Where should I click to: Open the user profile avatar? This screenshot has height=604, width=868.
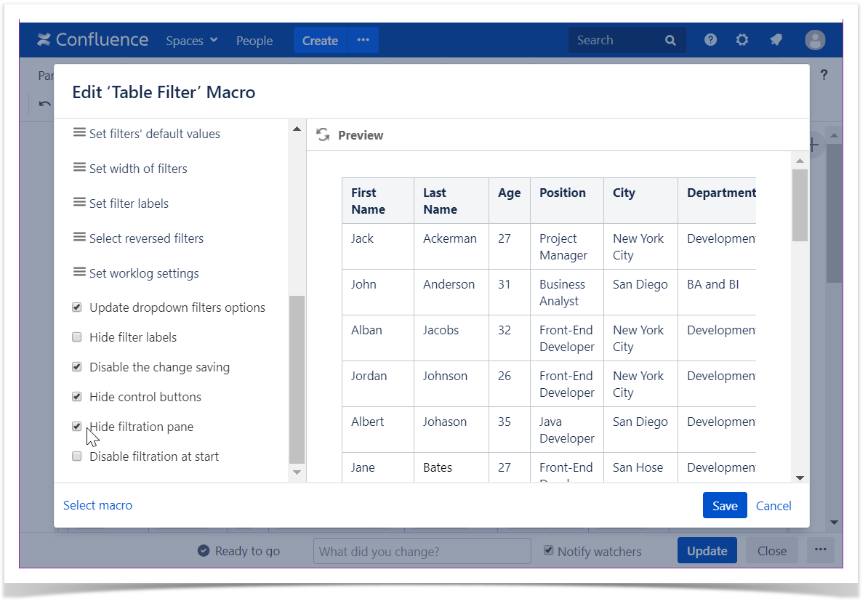pyautogui.click(x=815, y=40)
